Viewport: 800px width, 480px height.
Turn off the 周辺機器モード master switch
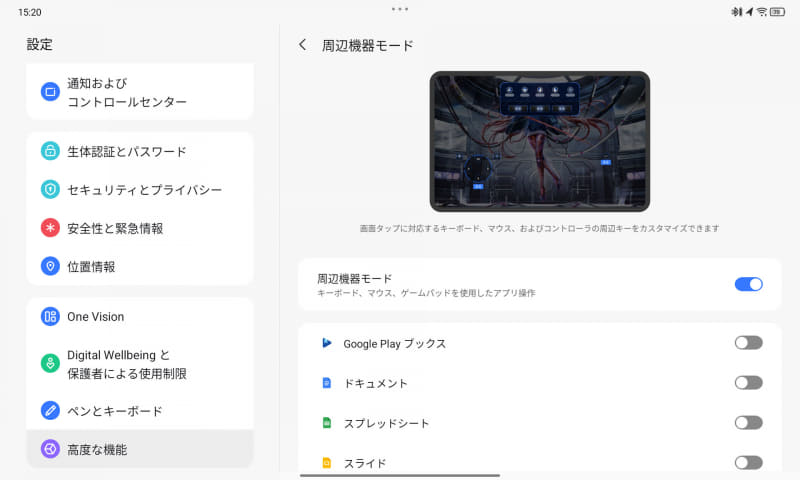(748, 284)
